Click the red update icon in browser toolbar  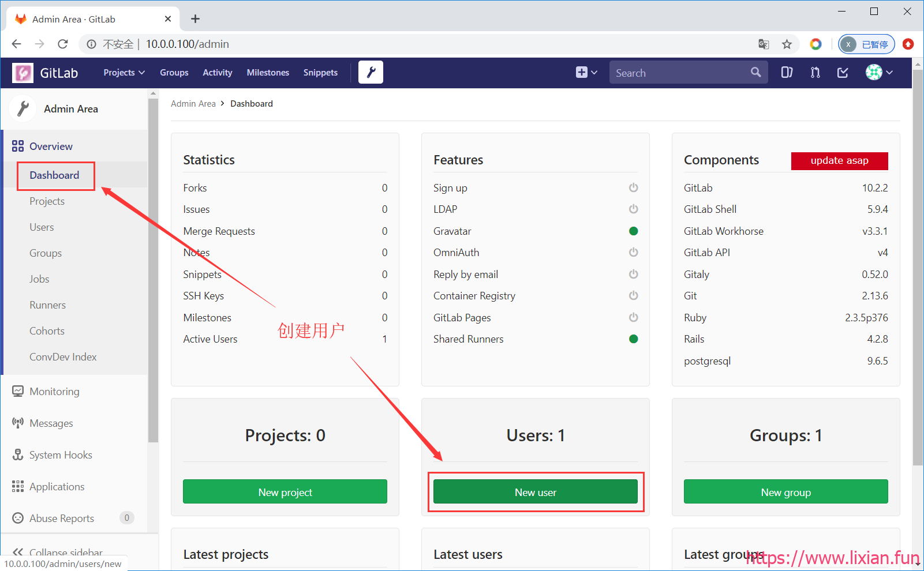[x=908, y=44]
